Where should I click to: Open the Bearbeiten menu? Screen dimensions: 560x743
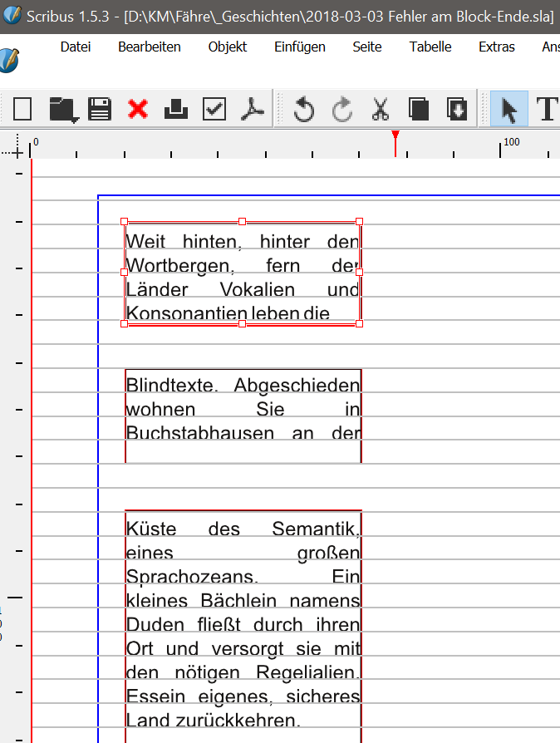tap(150, 47)
